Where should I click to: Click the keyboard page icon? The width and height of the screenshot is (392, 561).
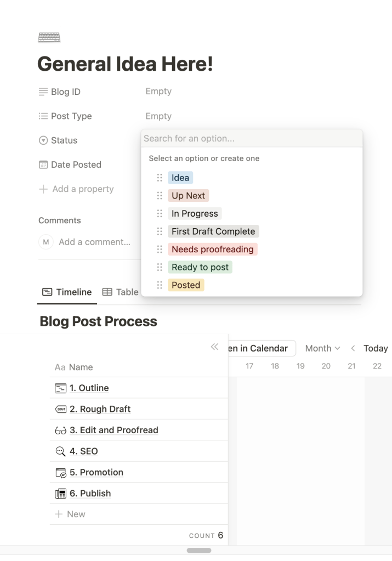[49, 38]
